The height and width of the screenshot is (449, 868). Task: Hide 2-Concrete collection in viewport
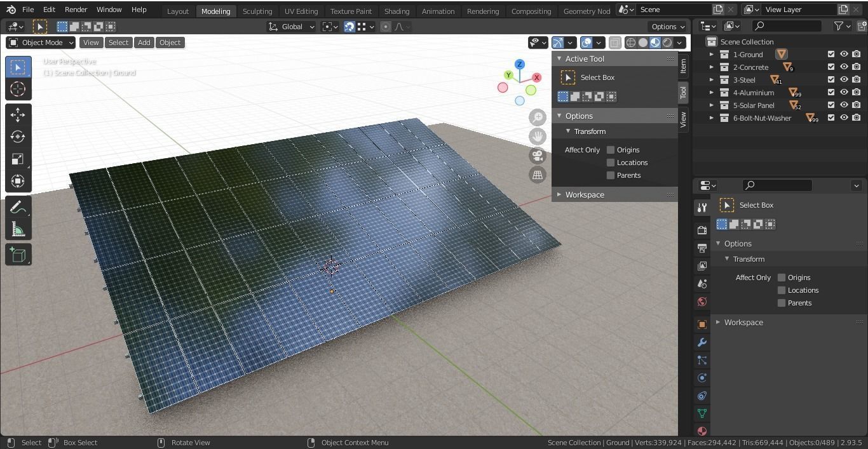click(x=844, y=67)
